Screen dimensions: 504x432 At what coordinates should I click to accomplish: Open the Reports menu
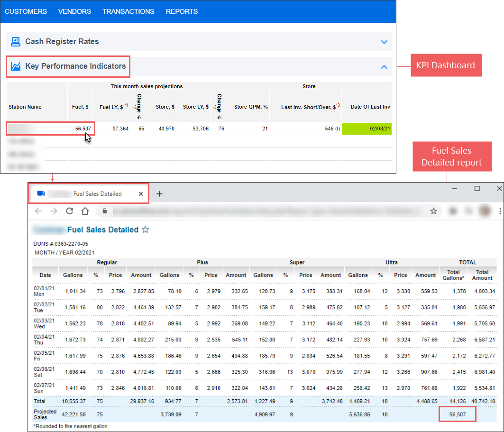point(182,11)
